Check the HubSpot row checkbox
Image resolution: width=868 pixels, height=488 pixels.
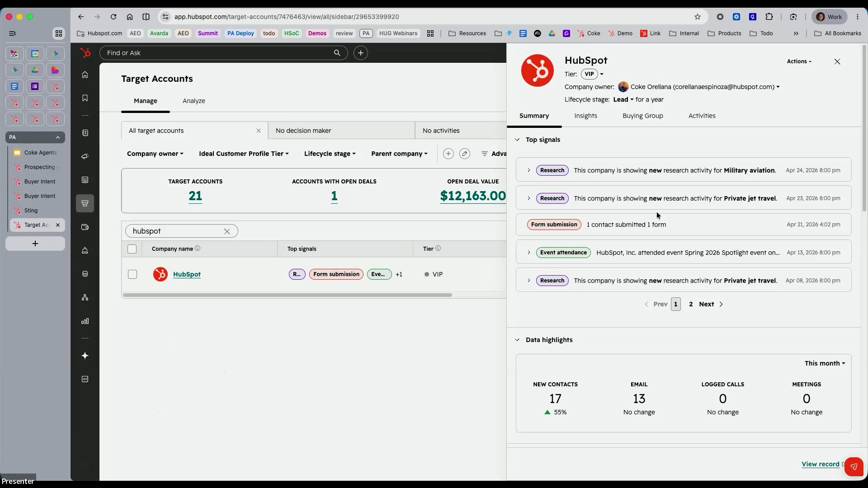click(132, 274)
